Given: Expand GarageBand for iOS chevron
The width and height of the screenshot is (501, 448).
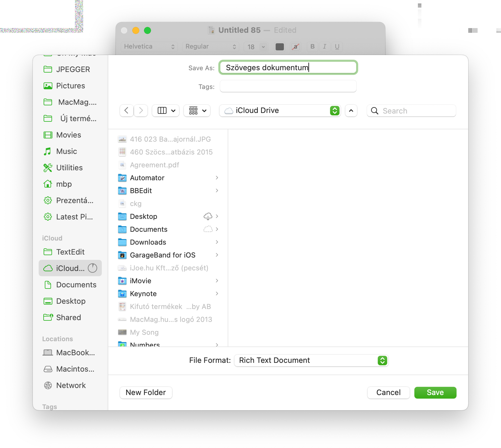Looking at the screenshot, I should pyautogui.click(x=217, y=255).
